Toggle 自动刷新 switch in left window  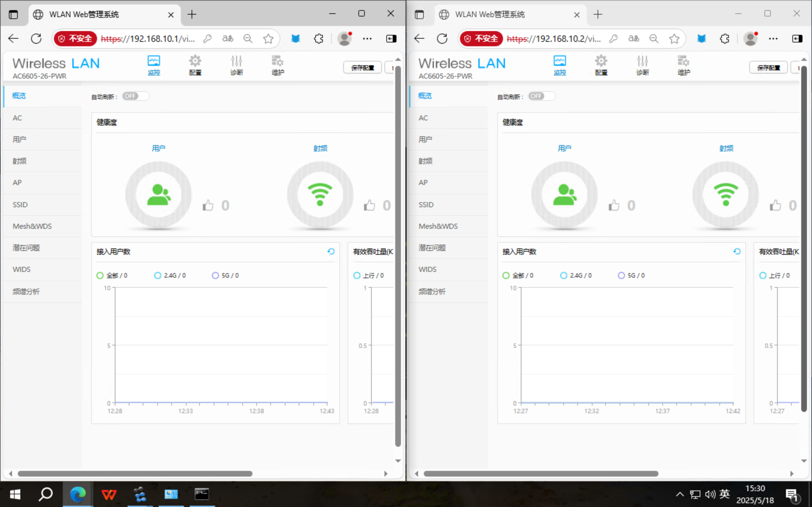pyautogui.click(x=135, y=96)
